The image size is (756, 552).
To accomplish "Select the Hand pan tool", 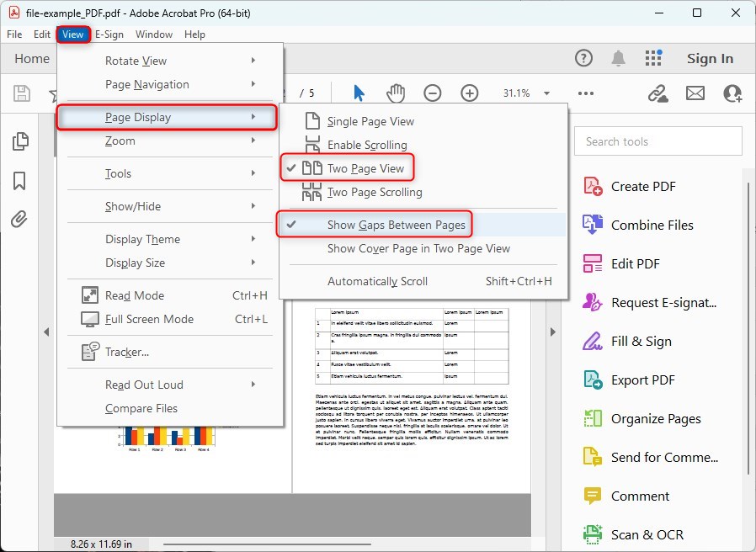I will pyautogui.click(x=396, y=93).
